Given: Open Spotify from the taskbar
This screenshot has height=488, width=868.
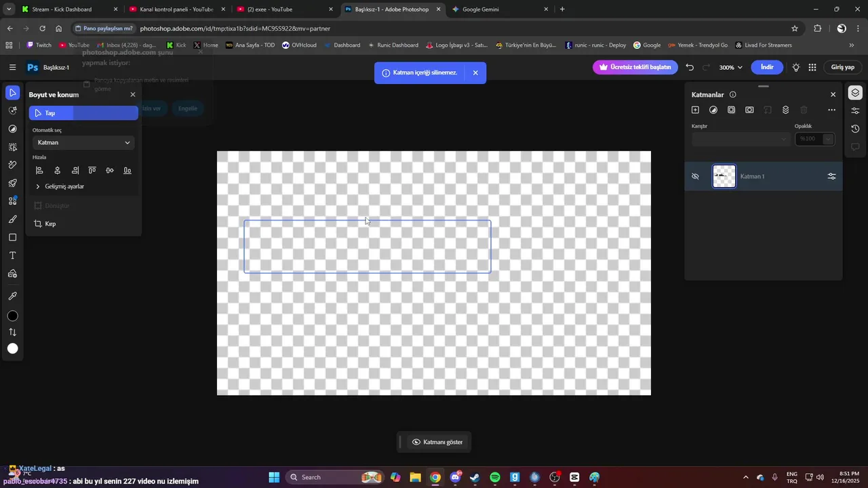Looking at the screenshot, I should click(x=495, y=477).
